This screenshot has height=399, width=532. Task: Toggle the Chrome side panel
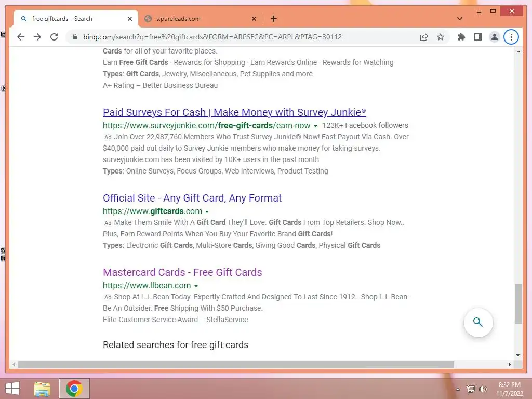coord(478,37)
